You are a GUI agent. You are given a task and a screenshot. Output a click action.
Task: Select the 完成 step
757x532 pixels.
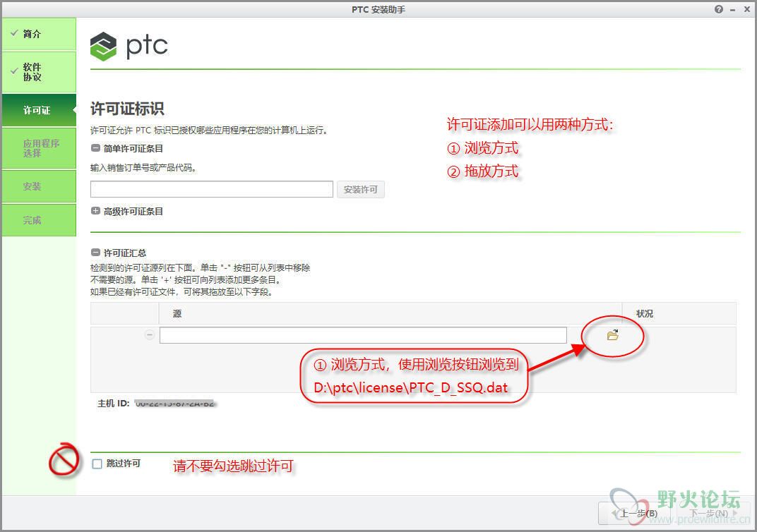39,220
